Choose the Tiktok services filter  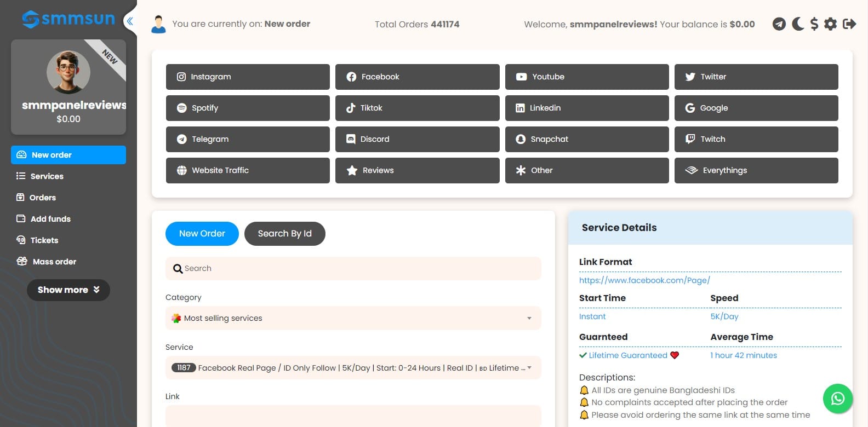pos(417,108)
